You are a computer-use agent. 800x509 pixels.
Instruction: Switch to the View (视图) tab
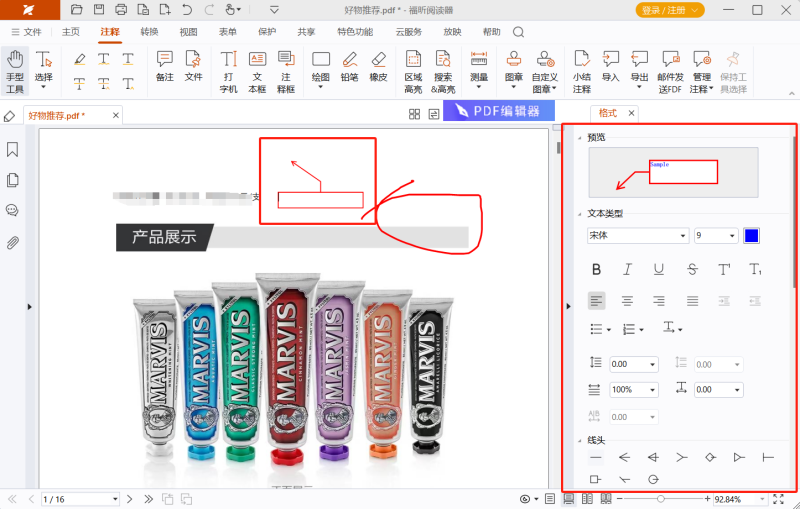[188, 32]
